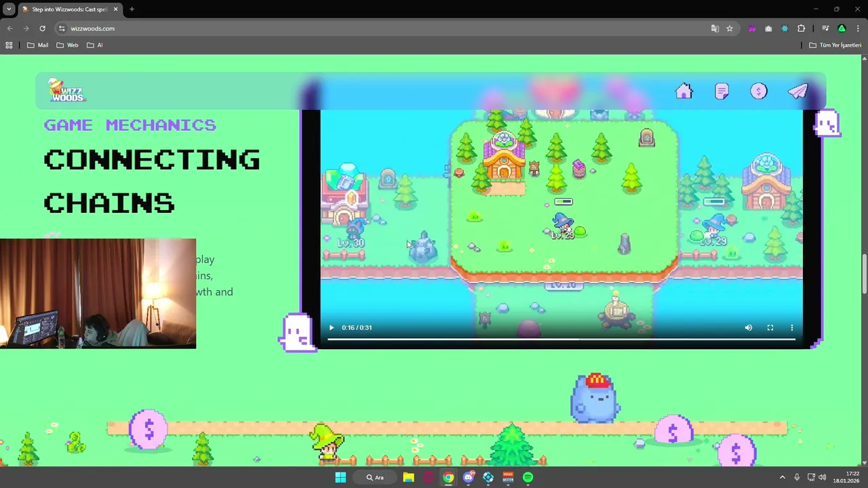Open the home icon in site navbar
868x488 pixels.
(684, 91)
